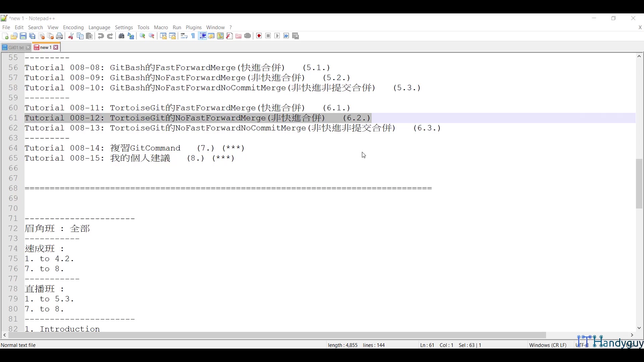Toggle the indent guide button
This screenshot has height=362, width=644.
(202, 36)
